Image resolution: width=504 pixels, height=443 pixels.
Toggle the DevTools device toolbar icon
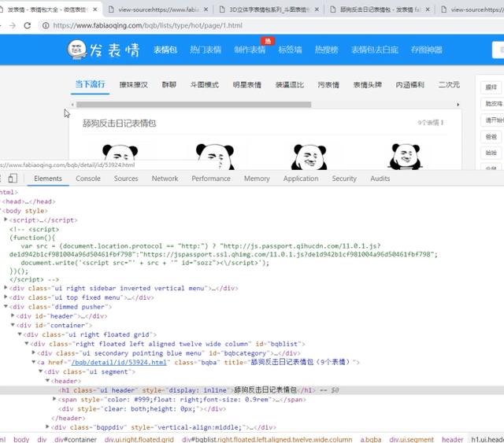[13, 179]
